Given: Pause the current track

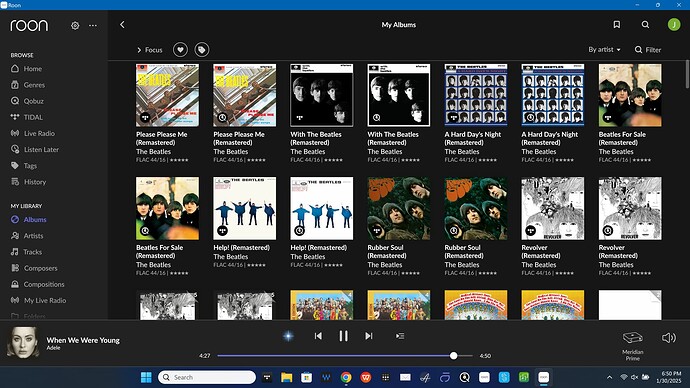Looking at the screenshot, I should pos(343,336).
